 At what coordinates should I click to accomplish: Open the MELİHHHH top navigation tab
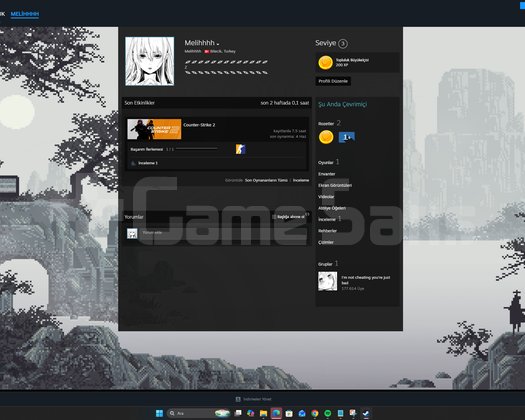[25, 14]
